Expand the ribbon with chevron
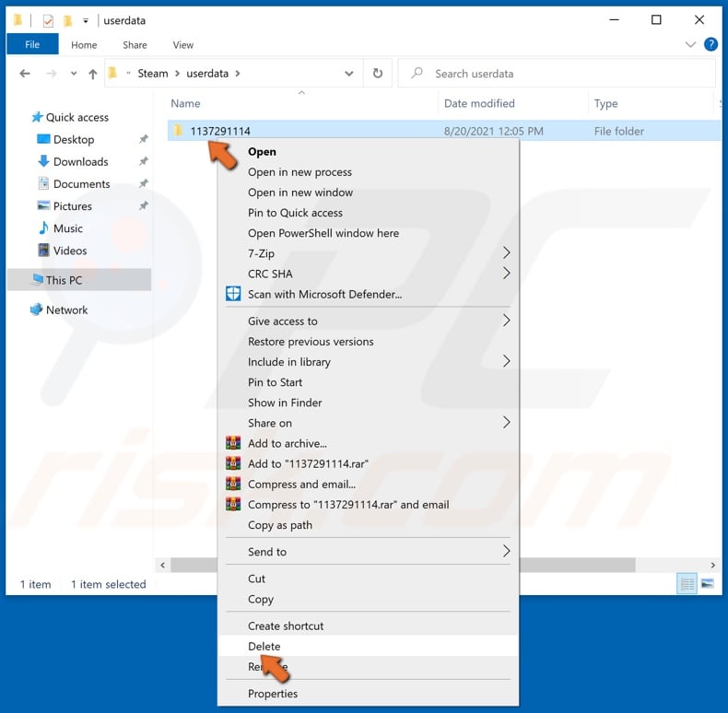 point(690,44)
